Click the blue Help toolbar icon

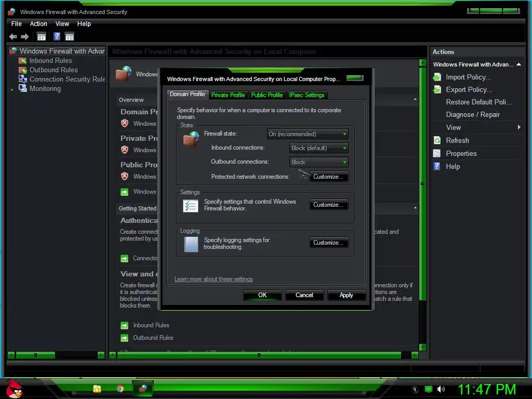(57, 36)
